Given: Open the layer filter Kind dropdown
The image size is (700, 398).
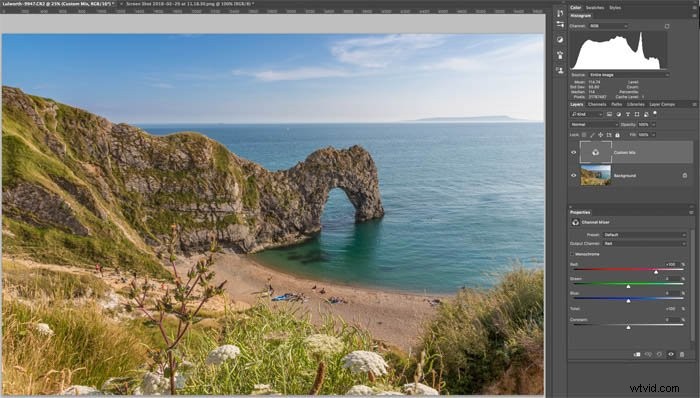Looking at the screenshot, I should 587,114.
